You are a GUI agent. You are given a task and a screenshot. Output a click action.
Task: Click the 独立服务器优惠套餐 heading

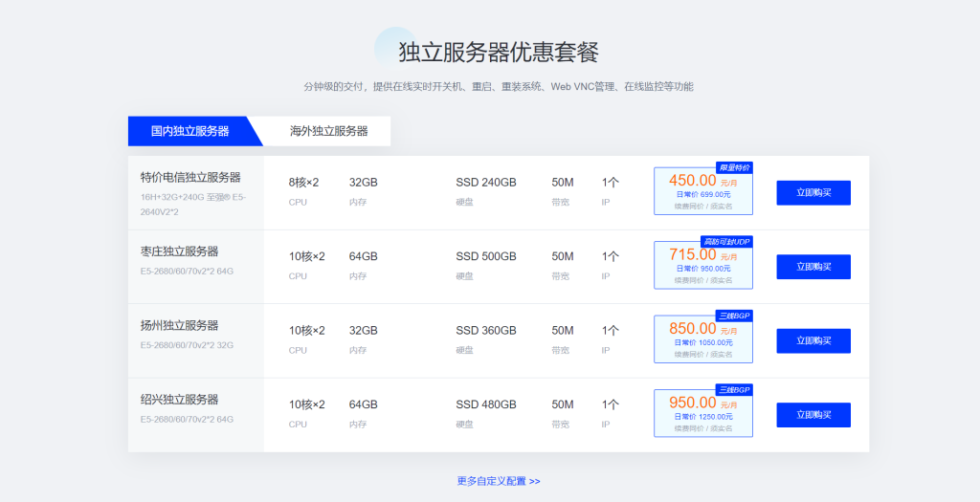499,52
